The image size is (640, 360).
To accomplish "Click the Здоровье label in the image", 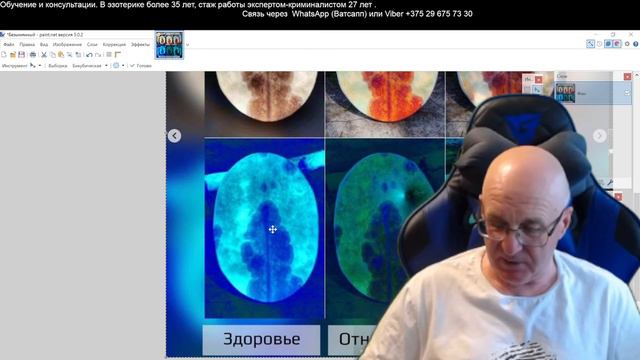I will point(262,339).
